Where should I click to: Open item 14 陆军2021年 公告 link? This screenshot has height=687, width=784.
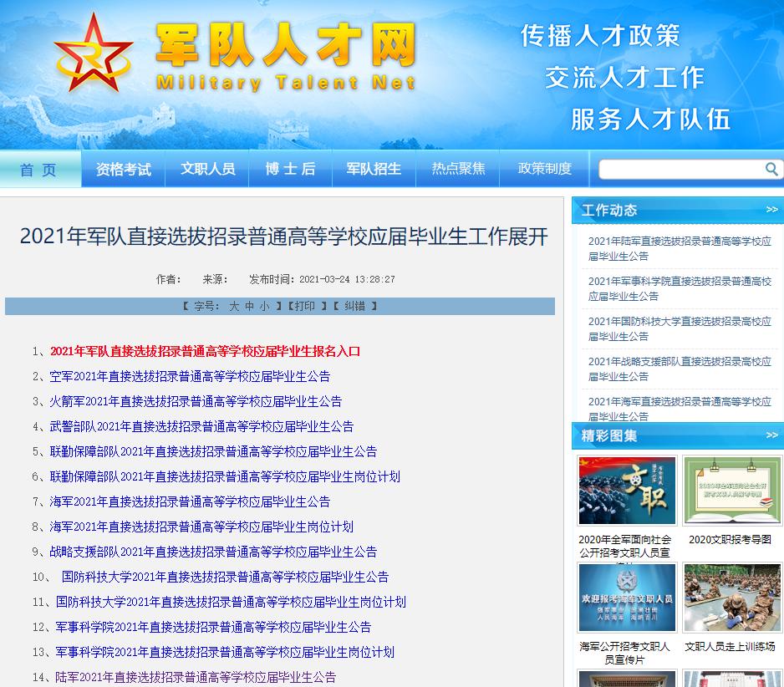pos(196,677)
